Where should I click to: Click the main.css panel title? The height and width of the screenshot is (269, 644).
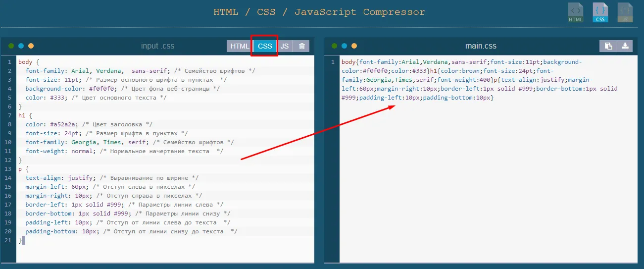(481, 46)
